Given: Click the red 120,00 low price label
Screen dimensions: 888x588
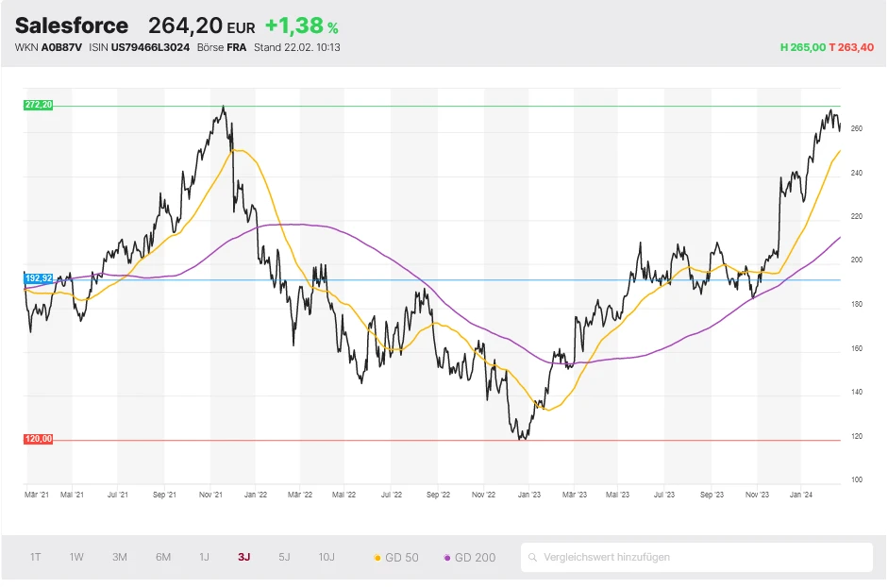Looking at the screenshot, I should tap(38, 439).
